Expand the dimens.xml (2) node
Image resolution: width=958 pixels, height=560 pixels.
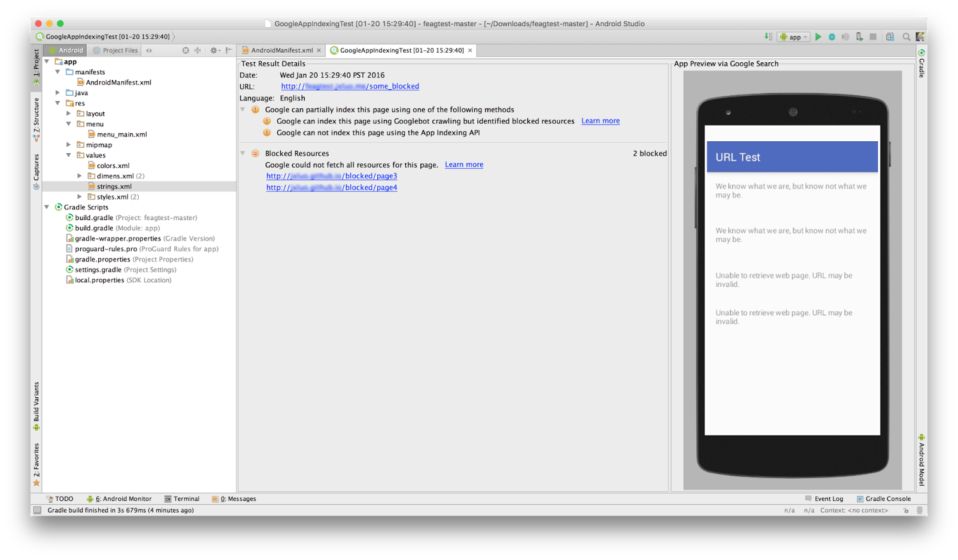pos(79,176)
